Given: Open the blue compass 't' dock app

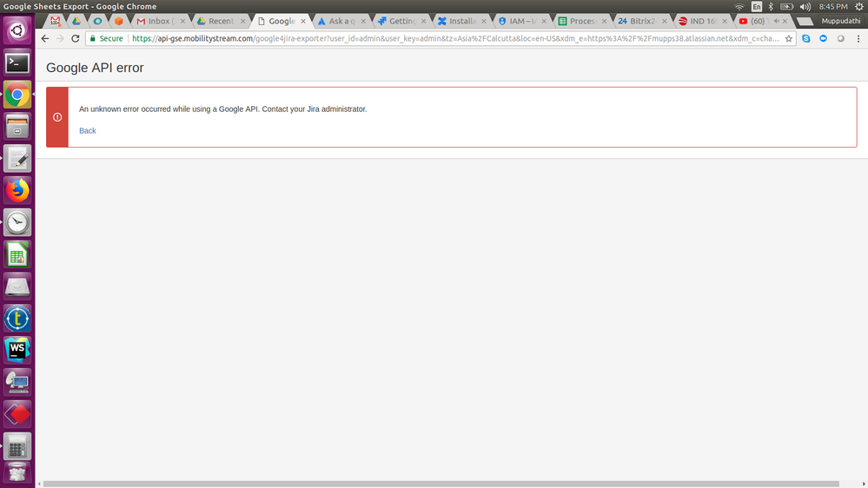Looking at the screenshot, I should [x=17, y=319].
